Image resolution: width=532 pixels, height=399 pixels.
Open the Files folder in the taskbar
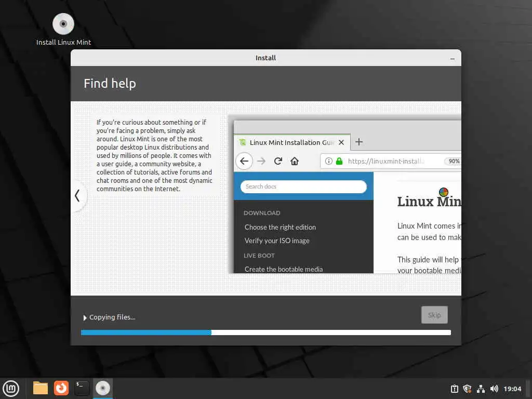tap(41, 388)
